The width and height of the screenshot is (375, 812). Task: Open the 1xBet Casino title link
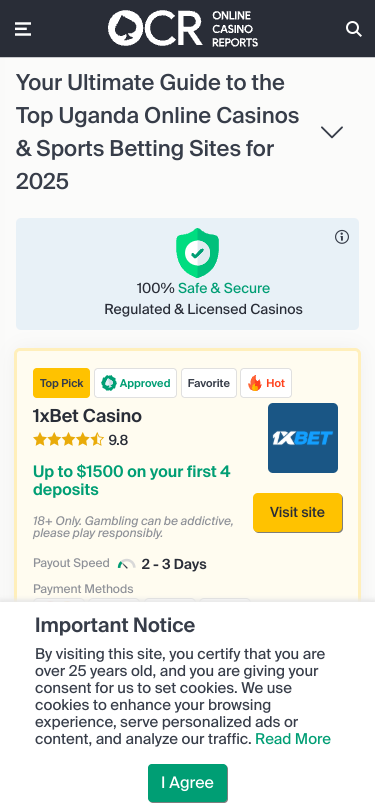(87, 416)
